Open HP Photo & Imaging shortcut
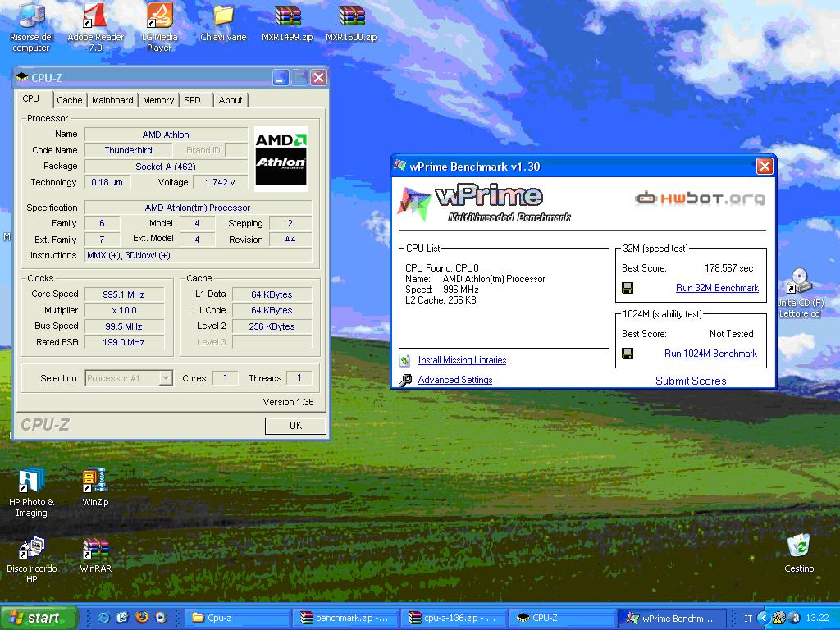840x630 pixels. [x=31, y=493]
